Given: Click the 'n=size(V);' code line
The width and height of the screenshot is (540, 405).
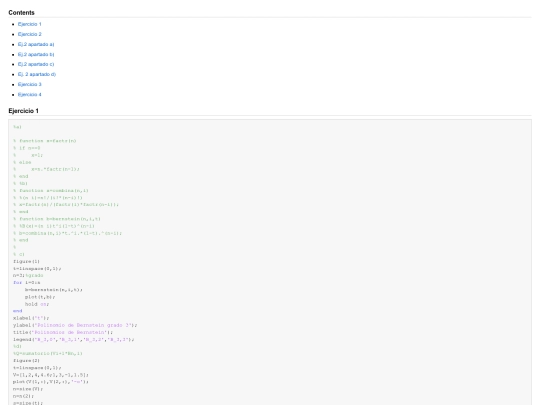Looking at the screenshot, I should [28, 389].
